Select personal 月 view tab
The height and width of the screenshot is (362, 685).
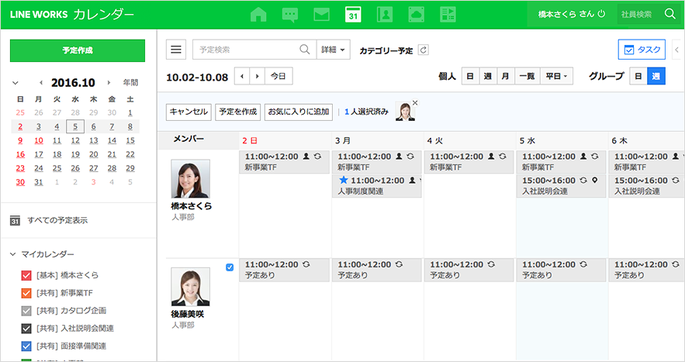(505, 76)
